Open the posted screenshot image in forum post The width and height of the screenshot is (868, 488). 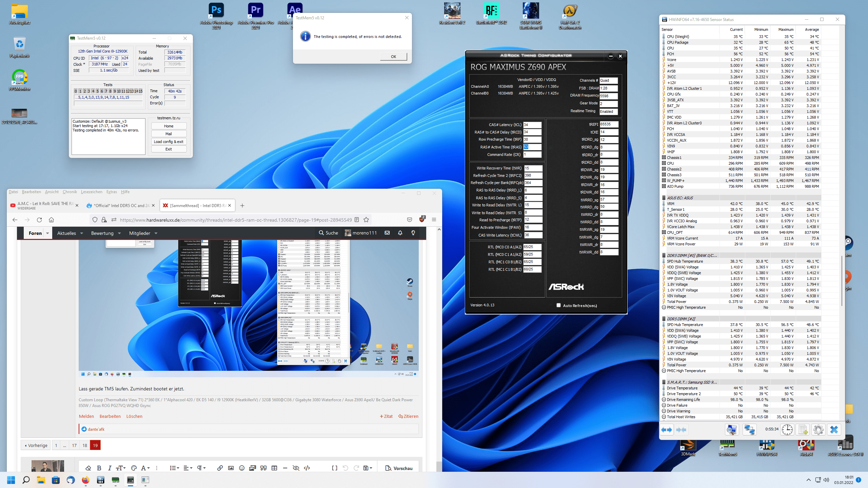[249, 308]
